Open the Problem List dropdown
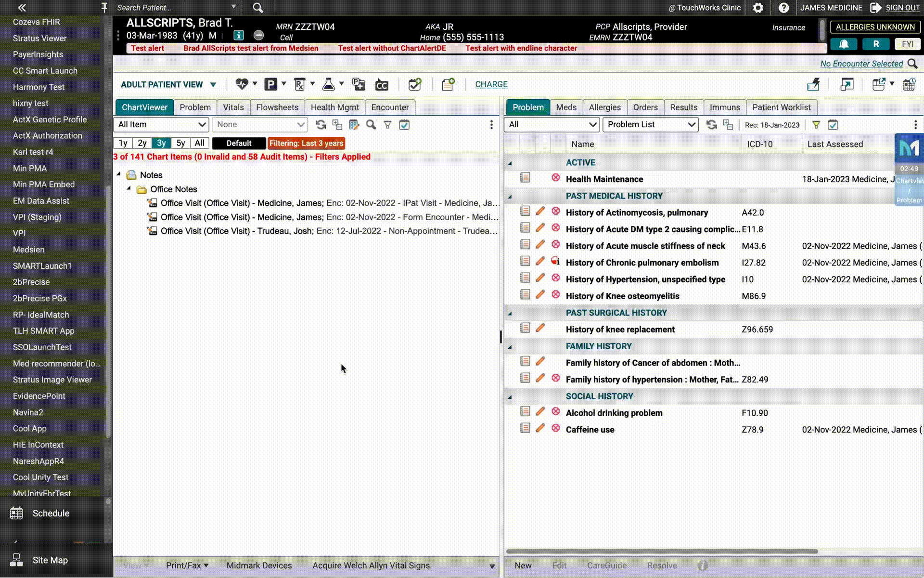The height and width of the screenshot is (578, 924). (x=650, y=125)
